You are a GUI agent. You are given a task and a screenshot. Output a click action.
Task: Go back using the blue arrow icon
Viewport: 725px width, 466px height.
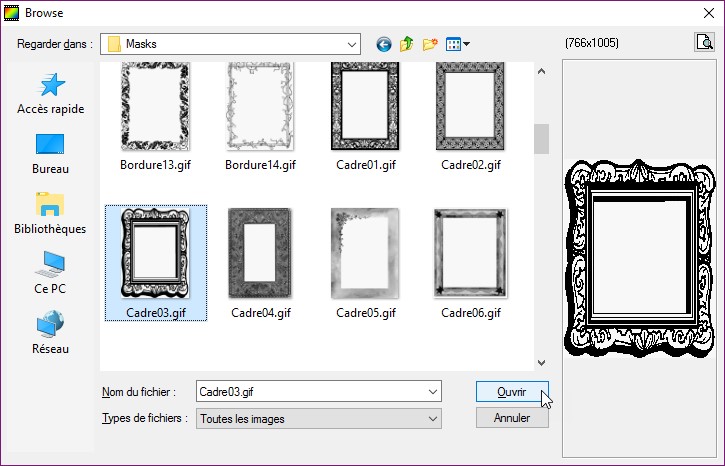[384, 44]
